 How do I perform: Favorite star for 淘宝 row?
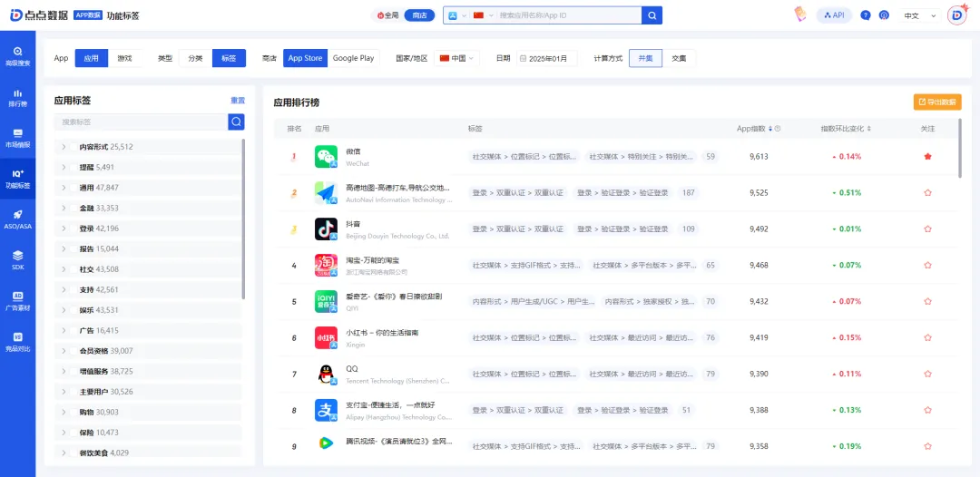(x=927, y=266)
